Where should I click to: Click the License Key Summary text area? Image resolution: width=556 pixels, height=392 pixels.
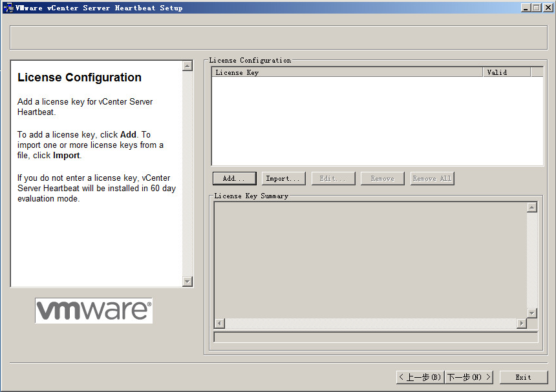click(x=370, y=260)
